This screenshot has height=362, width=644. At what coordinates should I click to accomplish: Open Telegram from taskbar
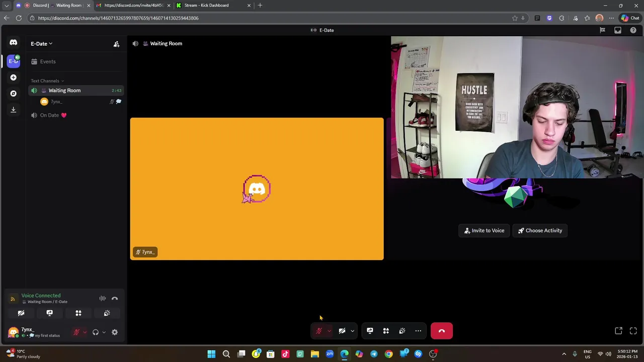point(374,354)
